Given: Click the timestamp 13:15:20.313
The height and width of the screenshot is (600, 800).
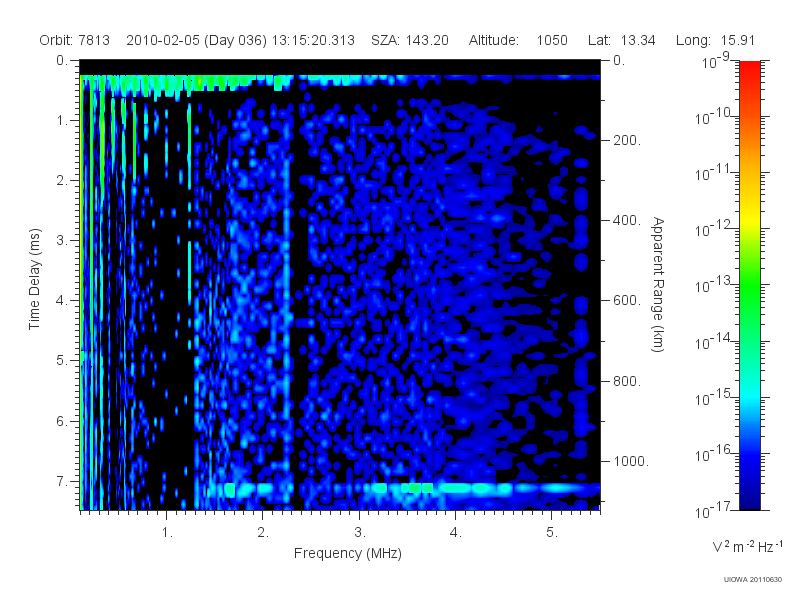Looking at the screenshot, I should 313,40.
